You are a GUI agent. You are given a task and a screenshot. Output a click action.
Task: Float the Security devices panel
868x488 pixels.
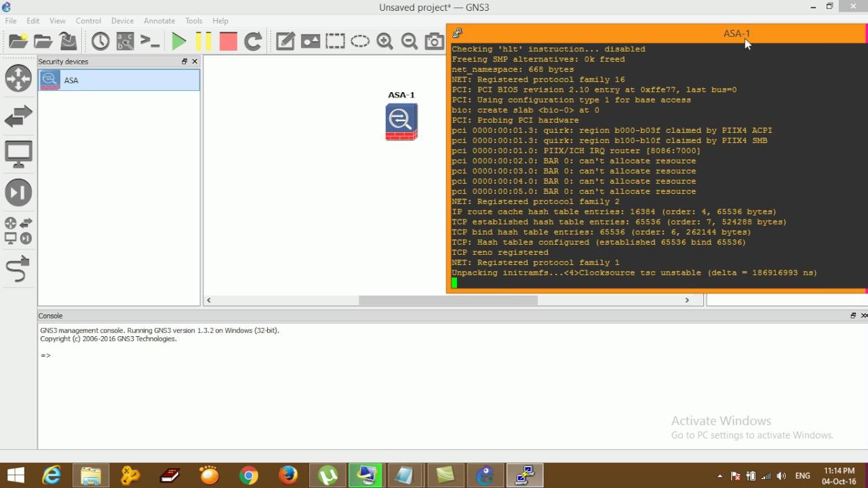pos(184,62)
